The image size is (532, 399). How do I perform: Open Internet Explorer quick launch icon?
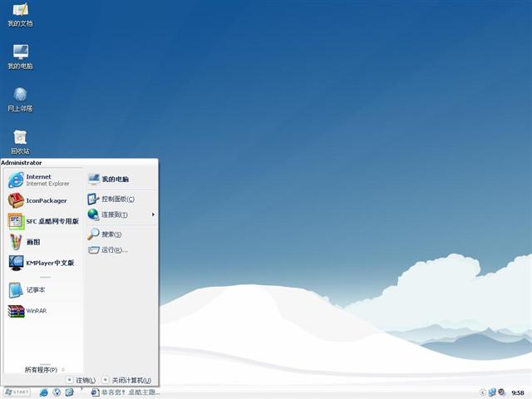coord(44,392)
